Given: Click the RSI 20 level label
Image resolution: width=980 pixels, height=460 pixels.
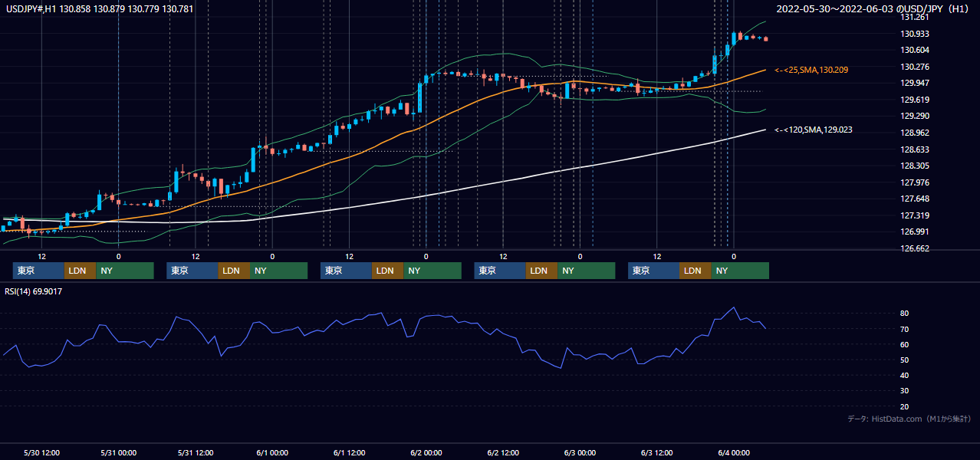Looking at the screenshot, I should 905,406.
